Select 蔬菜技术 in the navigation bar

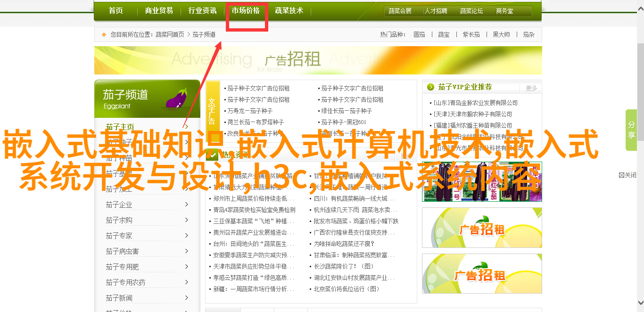(x=289, y=10)
